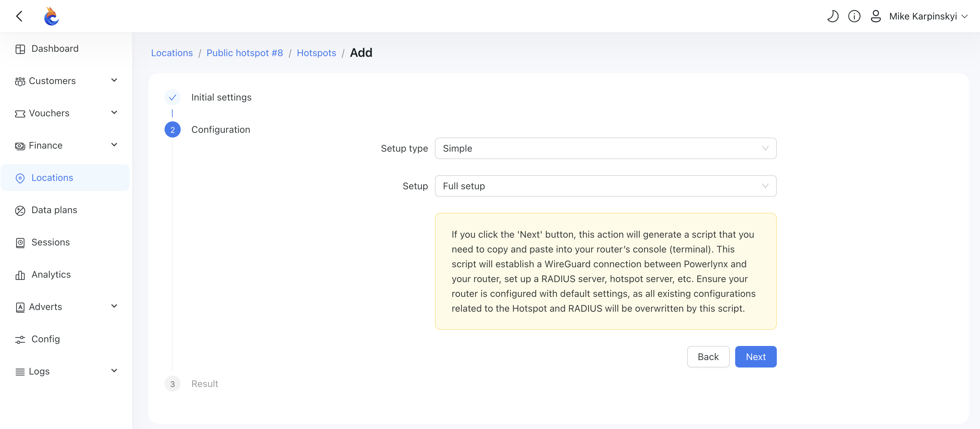Open the Setup type dropdown
Image resolution: width=980 pixels, height=429 pixels.
605,148
